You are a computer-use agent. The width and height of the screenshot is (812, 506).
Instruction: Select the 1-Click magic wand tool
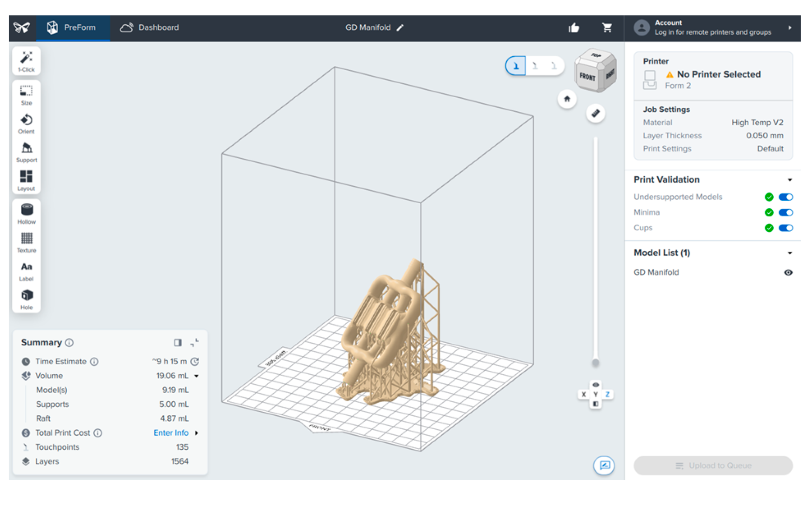tap(26, 61)
